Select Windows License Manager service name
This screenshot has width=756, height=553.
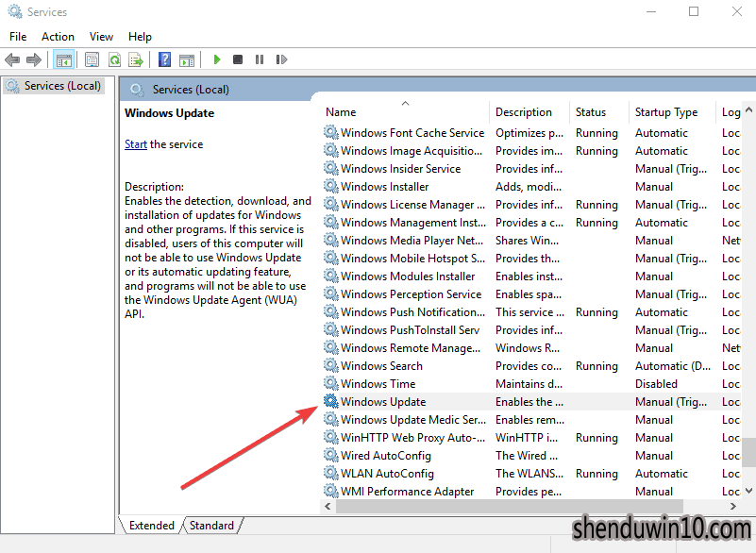pyautogui.click(x=412, y=205)
